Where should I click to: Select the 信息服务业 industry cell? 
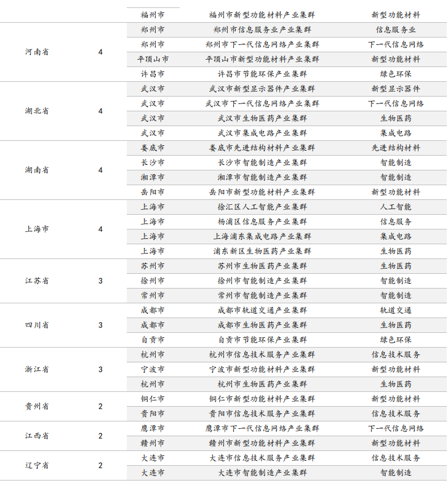pos(396,30)
